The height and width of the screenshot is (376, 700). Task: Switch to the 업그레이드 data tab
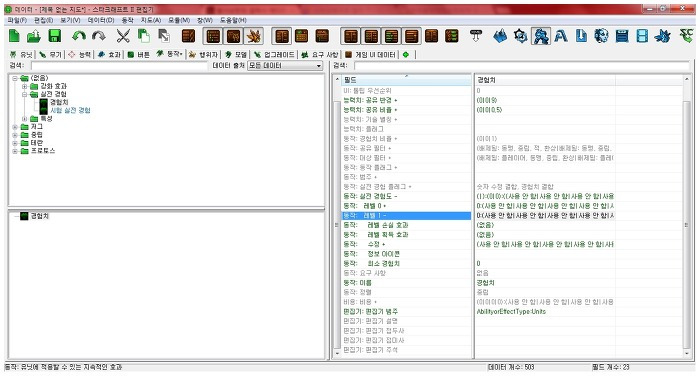point(274,54)
